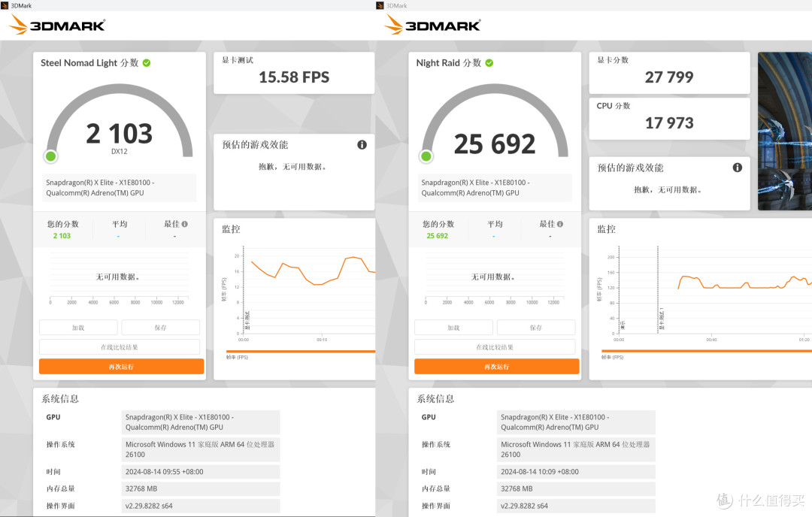Click 加载 button in the Night Raid window

pos(453,328)
